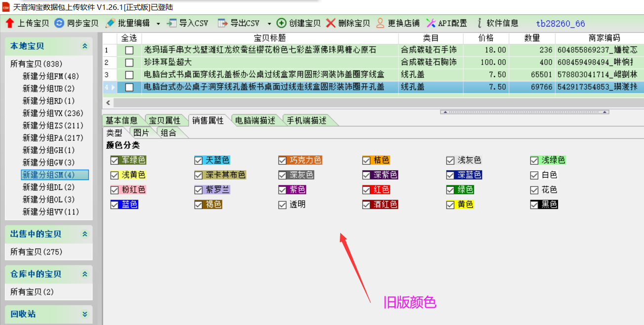The width and height of the screenshot is (644, 325).
Task: Click the 删除宝贝 red X icon
Action: point(331,23)
